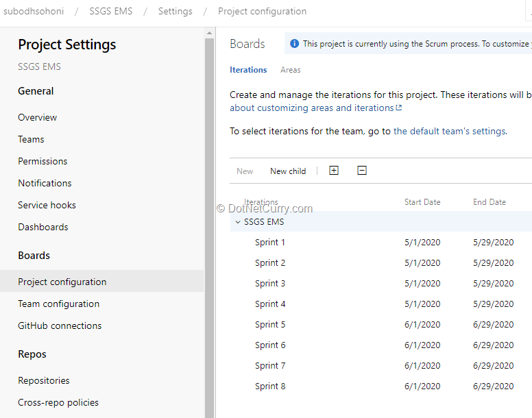
Task: Open GitHub connections
Action: [60, 325]
